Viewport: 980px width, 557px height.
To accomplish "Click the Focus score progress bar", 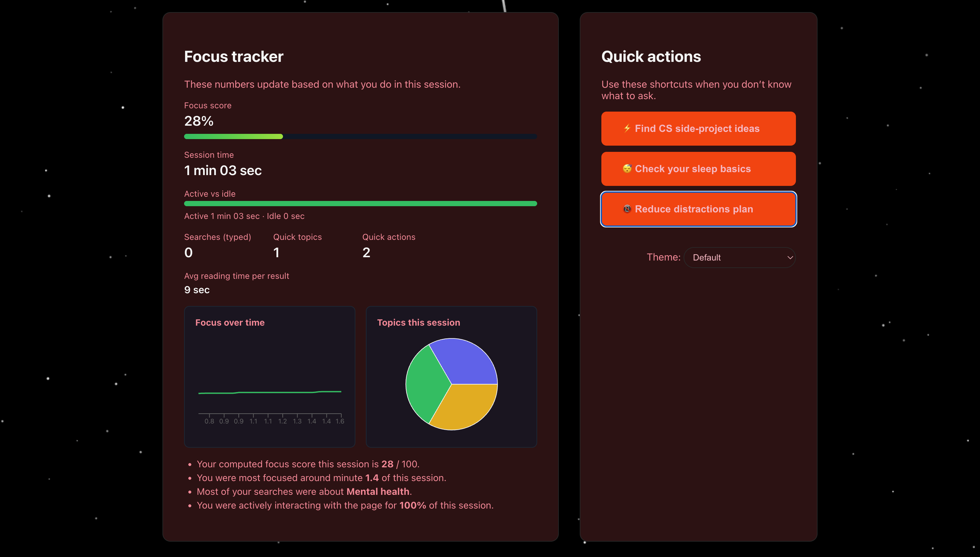I will (x=360, y=136).
